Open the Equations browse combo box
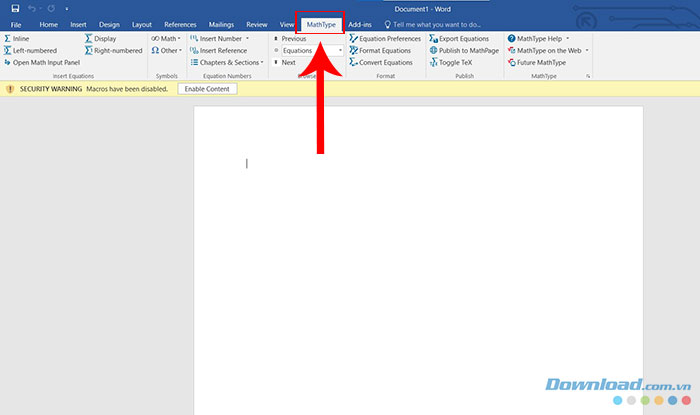Viewport: 700px width, 415px height. (311, 50)
